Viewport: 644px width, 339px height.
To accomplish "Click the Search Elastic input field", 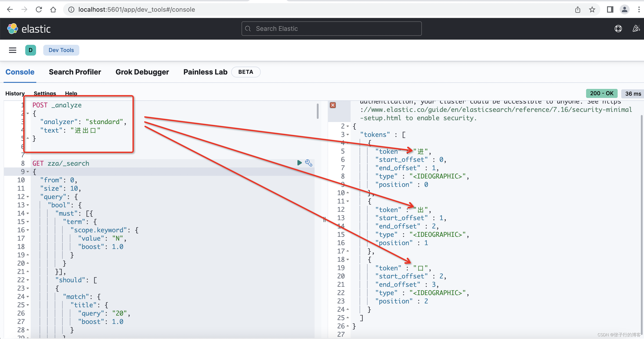I will click(331, 29).
